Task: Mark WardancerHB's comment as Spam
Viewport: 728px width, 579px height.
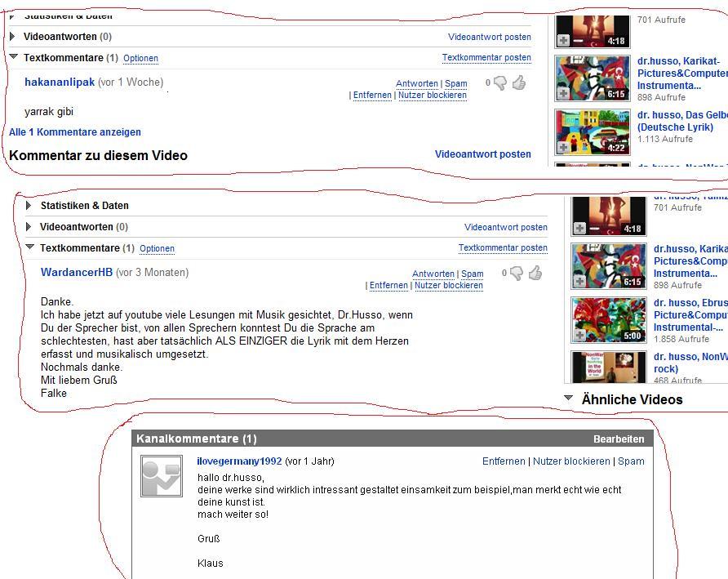Action: (x=473, y=274)
